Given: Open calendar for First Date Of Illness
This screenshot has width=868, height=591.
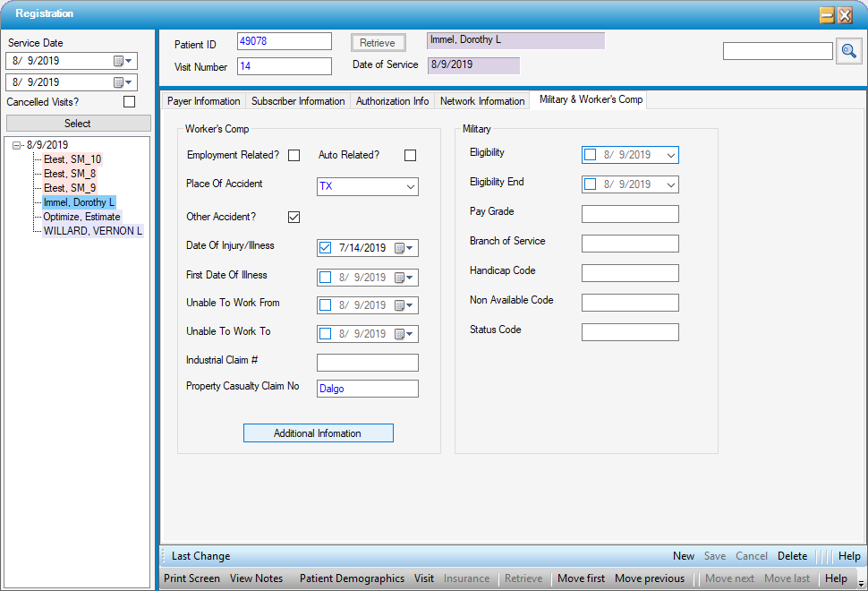Looking at the screenshot, I should pyautogui.click(x=404, y=278).
